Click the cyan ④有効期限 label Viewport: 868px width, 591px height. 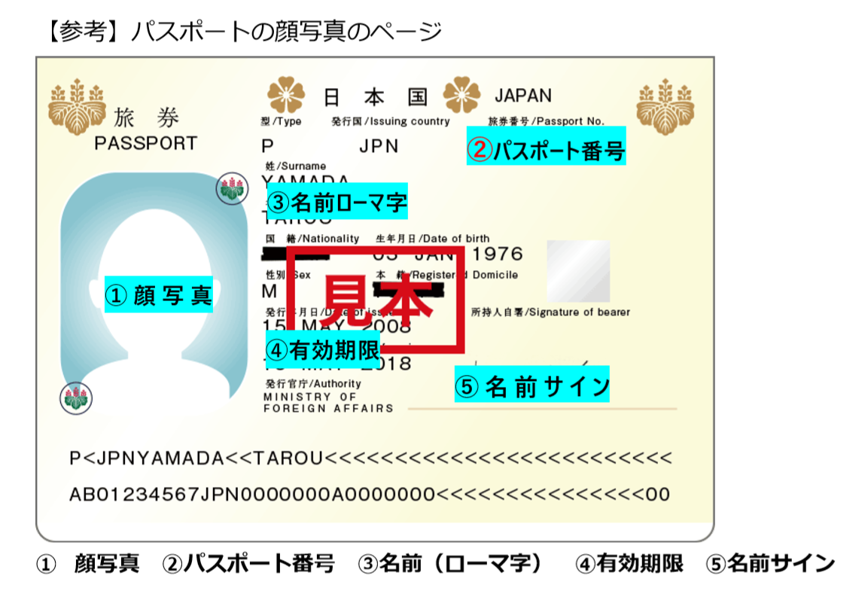point(323,349)
